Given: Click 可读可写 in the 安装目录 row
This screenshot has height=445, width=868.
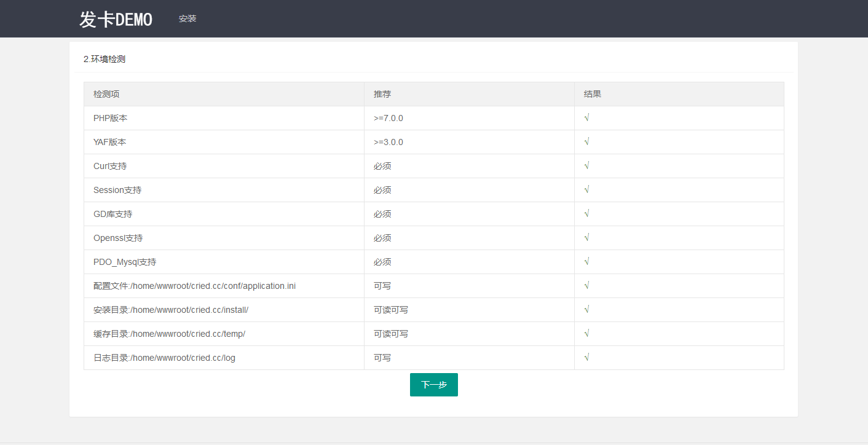Looking at the screenshot, I should [391, 310].
